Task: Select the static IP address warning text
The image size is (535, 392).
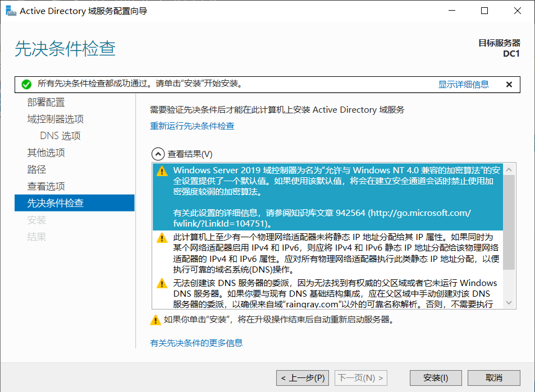Action: (x=336, y=253)
